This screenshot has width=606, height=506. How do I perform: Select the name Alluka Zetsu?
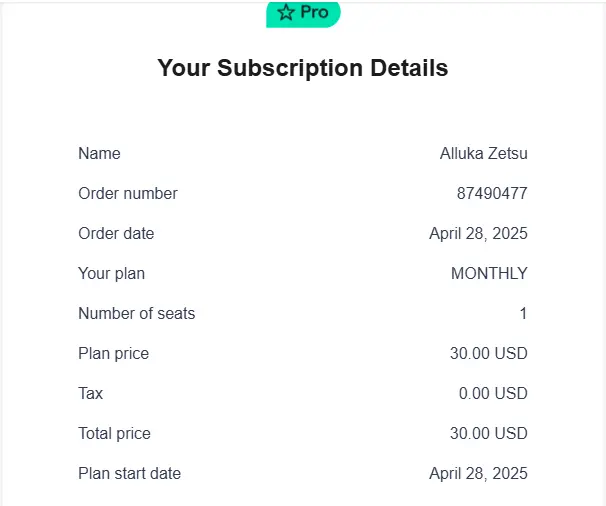pyautogui.click(x=483, y=153)
